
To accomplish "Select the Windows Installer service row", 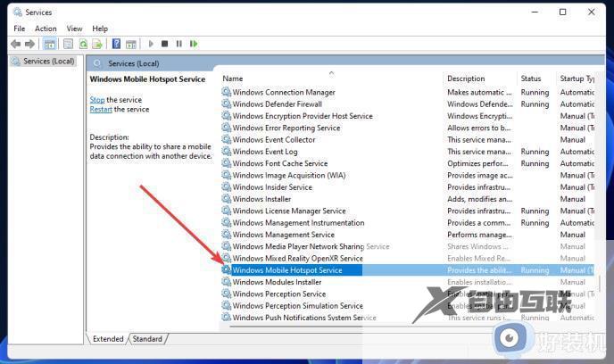I will click(408, 199).
